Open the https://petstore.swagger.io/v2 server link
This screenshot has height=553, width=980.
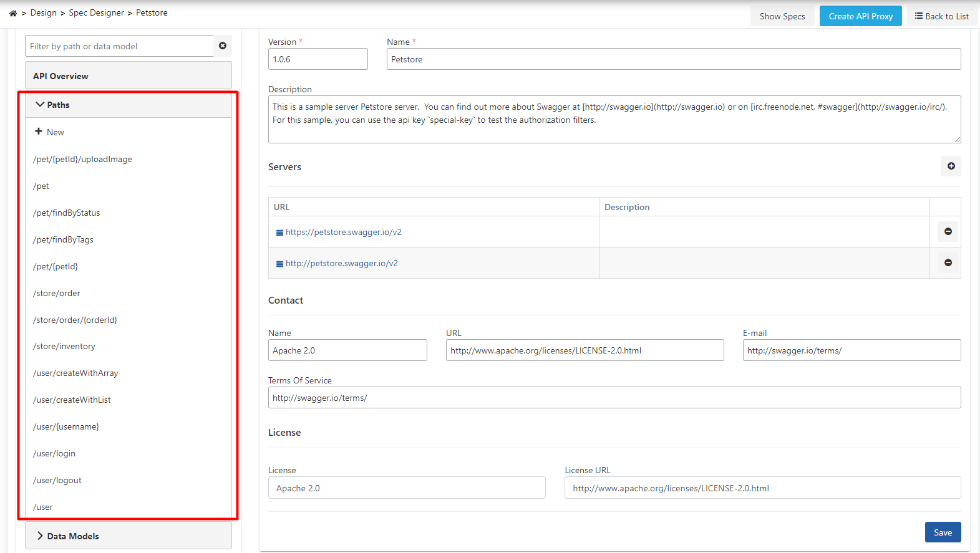344,233
